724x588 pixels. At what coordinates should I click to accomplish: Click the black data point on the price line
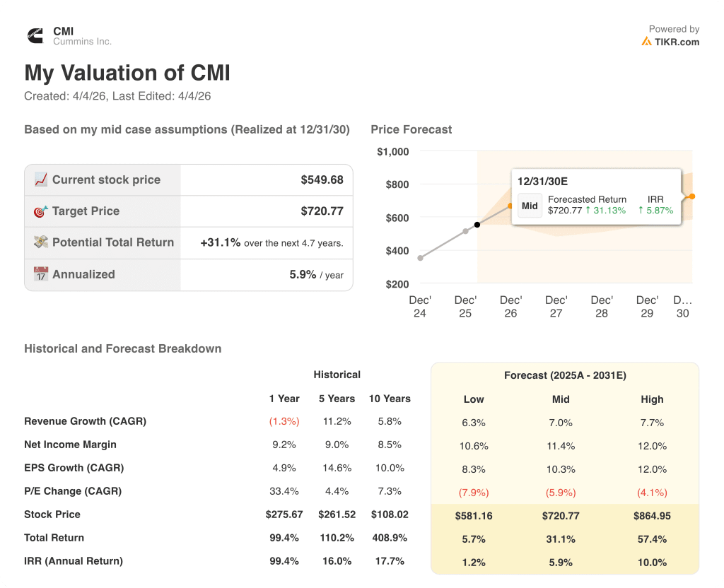(x=477, y=223)
